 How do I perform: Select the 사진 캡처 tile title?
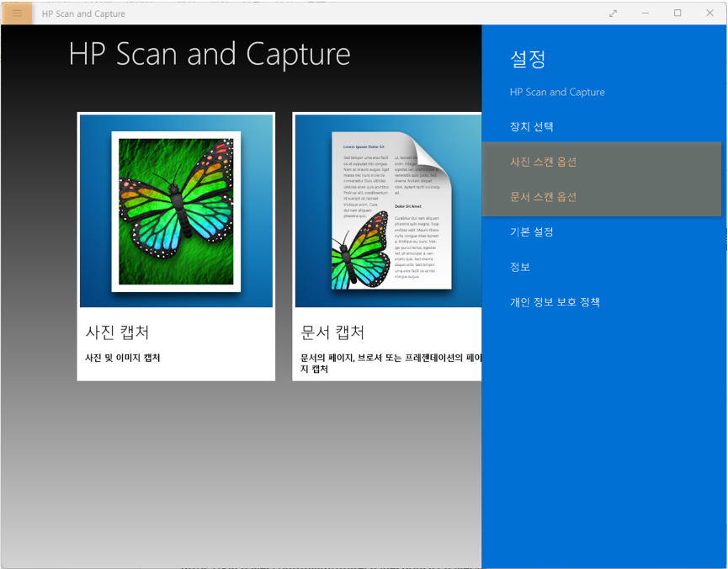[x=117, y=332]
